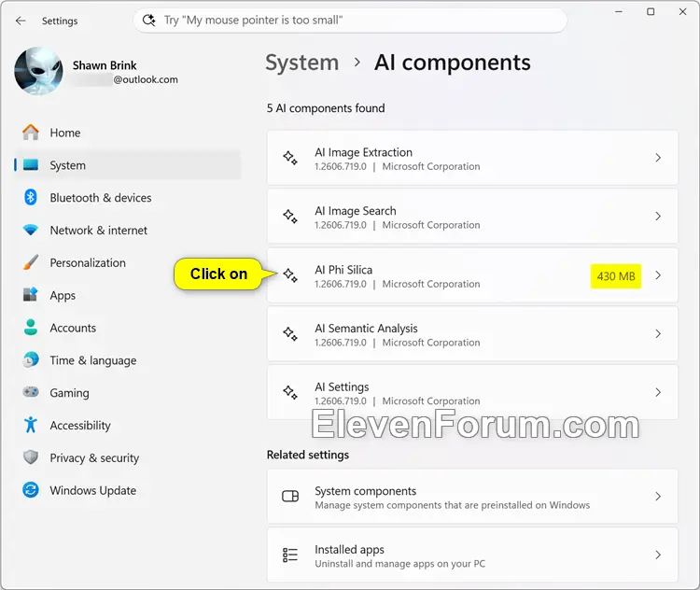Viewport: 700px width, 590px height.
Task: Expand AI Image Extraction chevron
Action: pyautogui.click(x=658, y=158)
